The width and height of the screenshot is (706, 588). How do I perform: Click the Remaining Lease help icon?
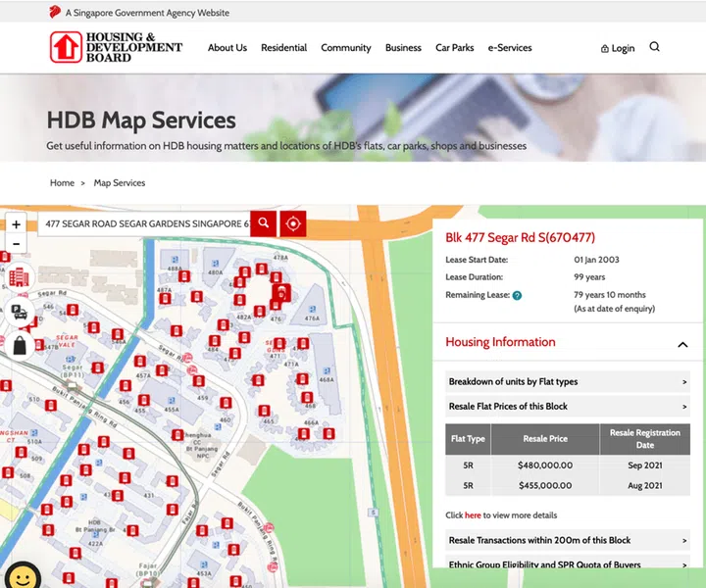click(517, 295)
